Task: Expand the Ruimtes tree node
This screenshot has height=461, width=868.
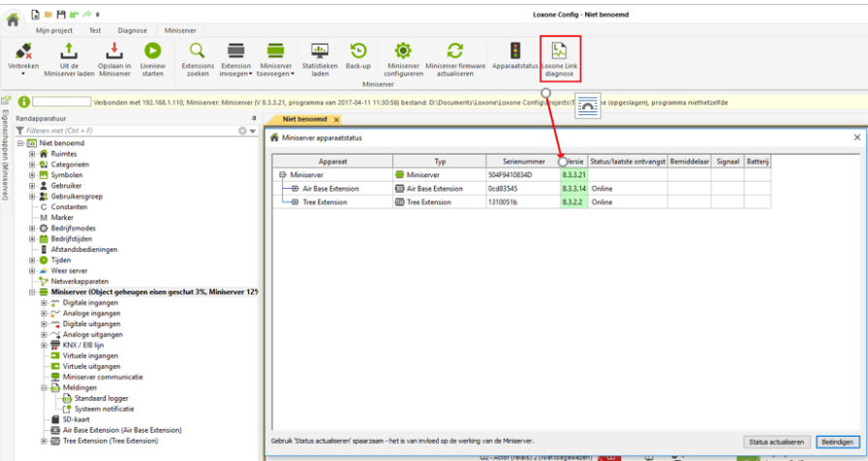Action: [x=32, y=154]
